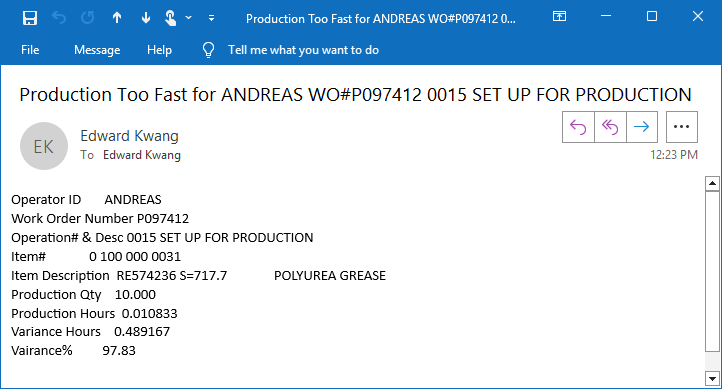Click recipient Edward Kwang in To line

[142, 155]
